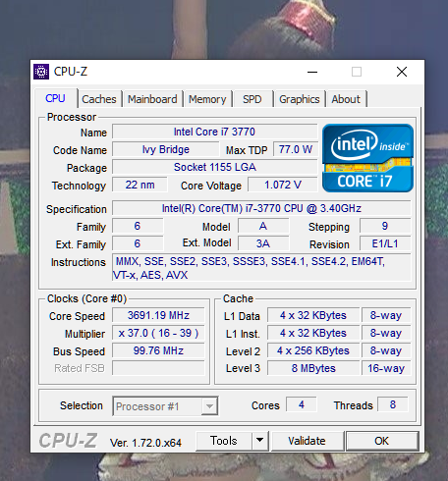This screenshot has height=481, width=448.
Task: Click the Core Voltage value '1.072 V'
Action: click(x=283, y=185)
